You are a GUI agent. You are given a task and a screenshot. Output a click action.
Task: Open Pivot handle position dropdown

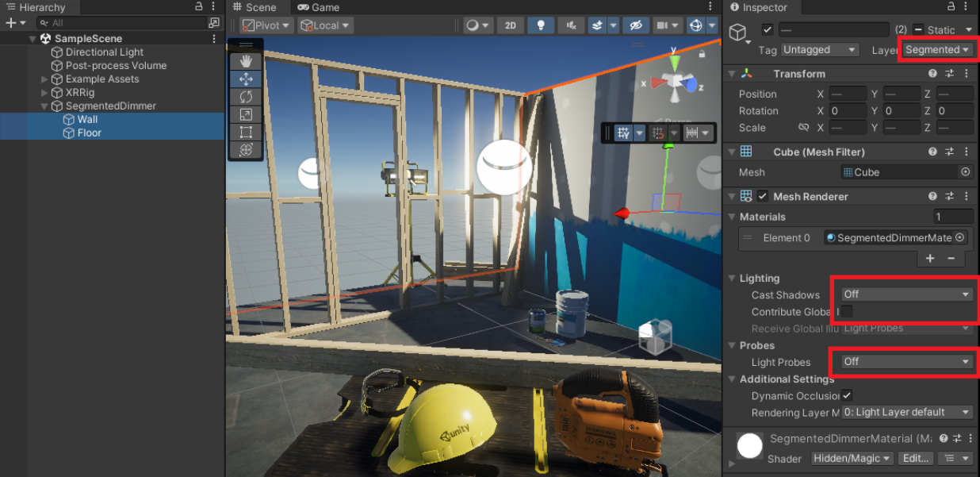pyautogui.click(x=266, y=25)
